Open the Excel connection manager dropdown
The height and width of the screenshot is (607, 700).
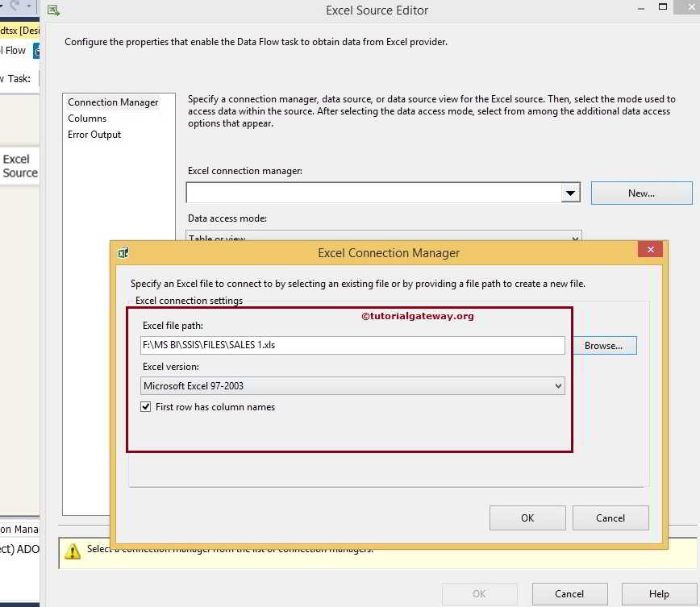coord(571,193)
